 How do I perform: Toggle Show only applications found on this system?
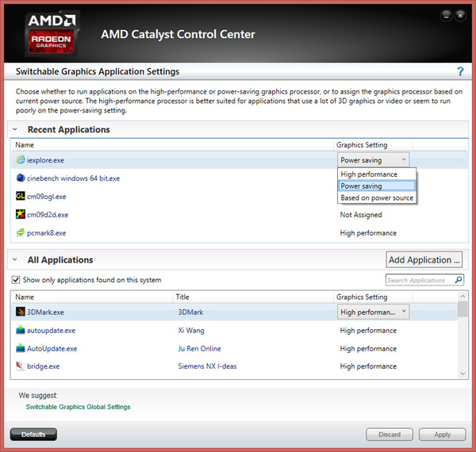[x=16, y=280]
